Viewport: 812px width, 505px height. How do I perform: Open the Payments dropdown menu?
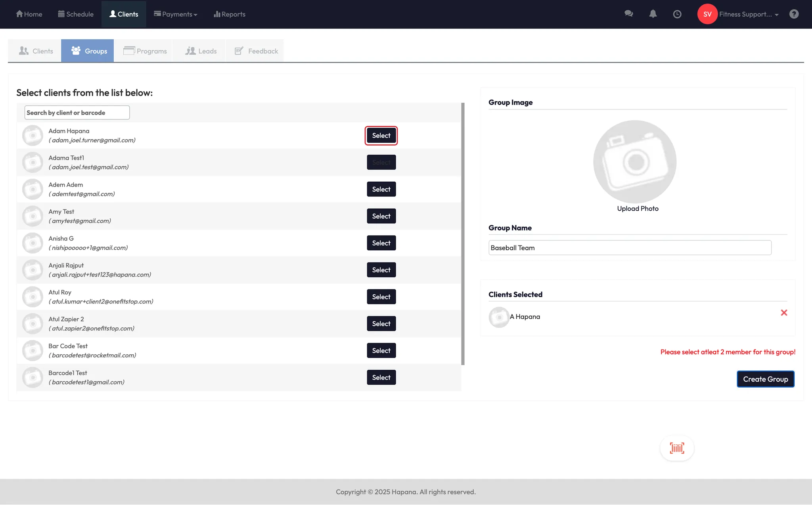(176, 14)
